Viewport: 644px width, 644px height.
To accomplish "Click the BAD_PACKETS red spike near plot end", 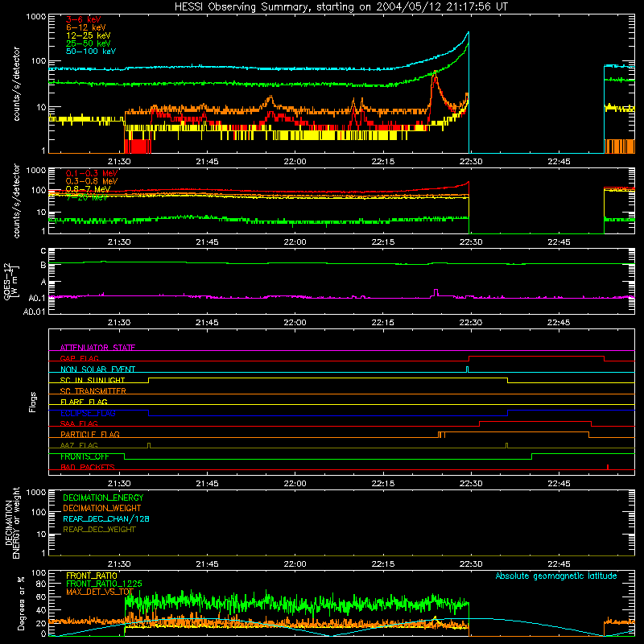I will coord(608,467).
